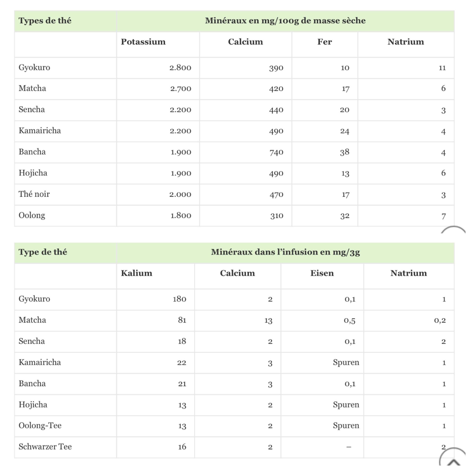The image size is (476, 476).
Task: Click the Fer column header
Action: (324, 42)
